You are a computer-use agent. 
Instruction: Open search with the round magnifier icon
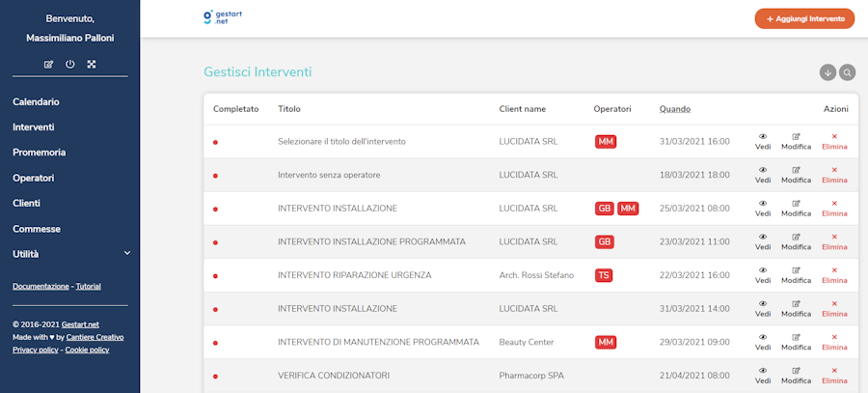[x=847, y=72]
